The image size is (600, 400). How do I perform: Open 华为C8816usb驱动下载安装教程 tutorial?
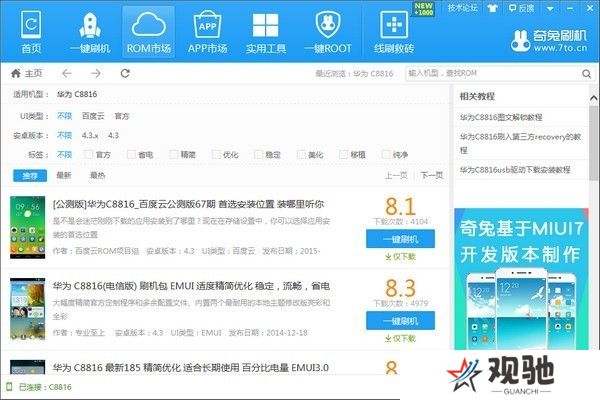coord(515,170)
